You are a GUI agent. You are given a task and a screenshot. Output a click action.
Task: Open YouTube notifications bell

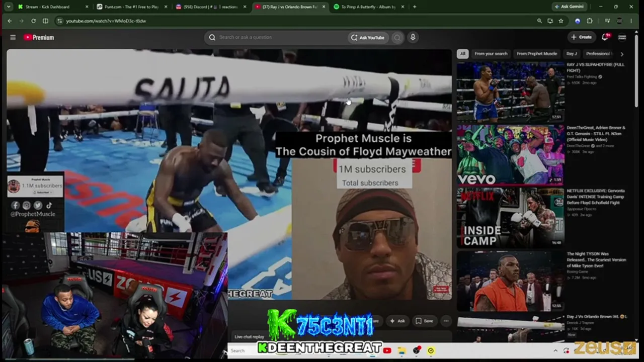(x=605, y=37)
